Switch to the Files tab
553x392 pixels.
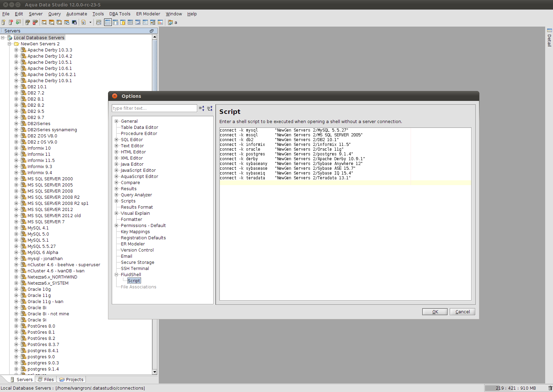pos(46,379)
